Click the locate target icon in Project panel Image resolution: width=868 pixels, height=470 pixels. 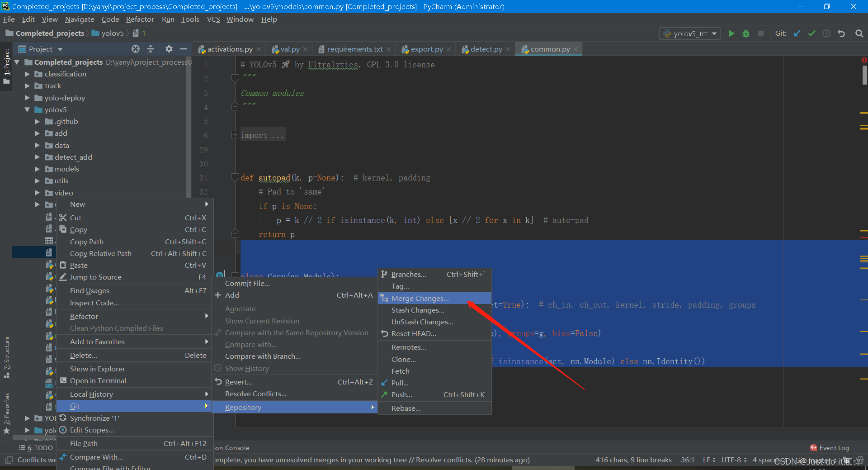[x=136, y=49]
